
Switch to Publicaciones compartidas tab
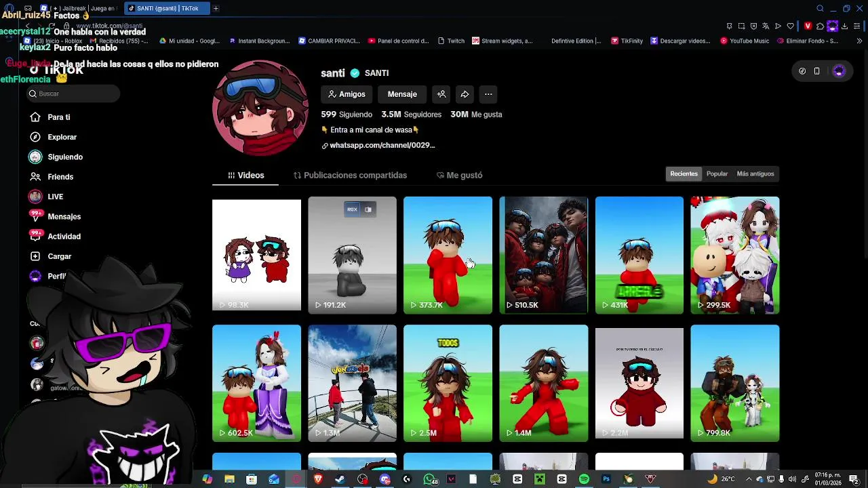coord(350,175)
